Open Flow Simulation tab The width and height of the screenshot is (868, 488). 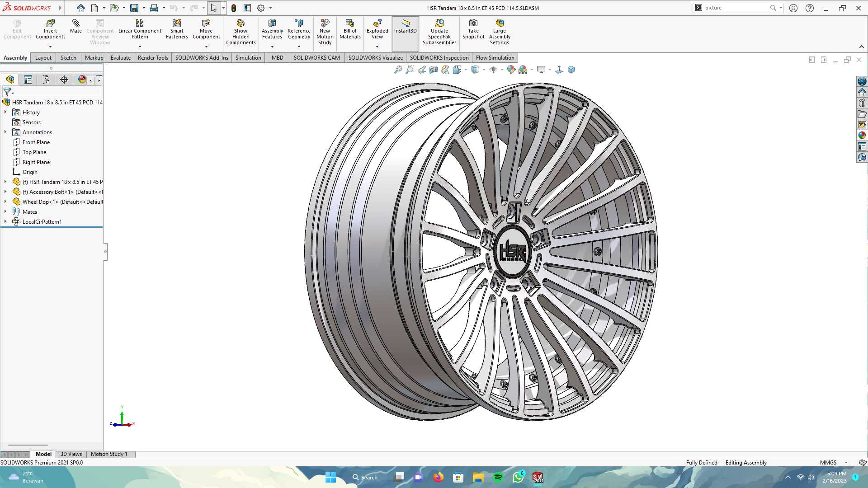point(495,58)
